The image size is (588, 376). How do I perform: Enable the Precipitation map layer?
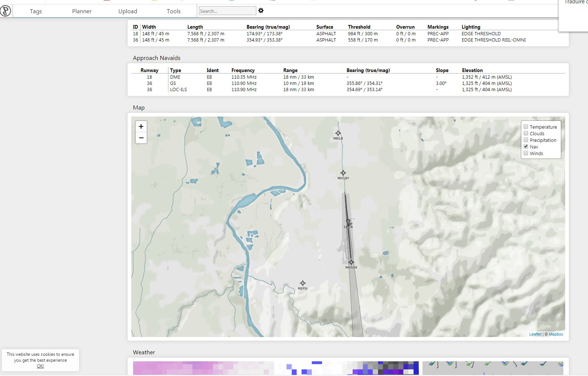point(526,140)
